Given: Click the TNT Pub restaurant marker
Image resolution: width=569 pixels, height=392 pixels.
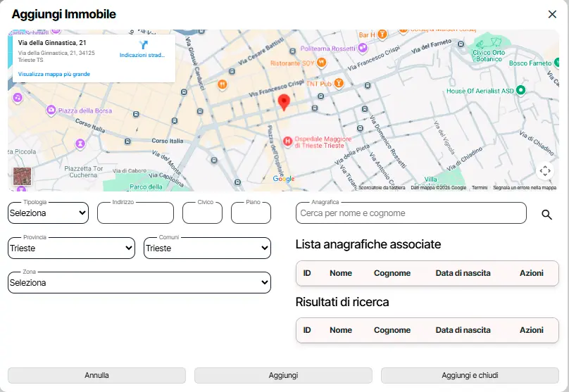Looking at the screenshot, I should pyautogui.click(x=339, y=84).
